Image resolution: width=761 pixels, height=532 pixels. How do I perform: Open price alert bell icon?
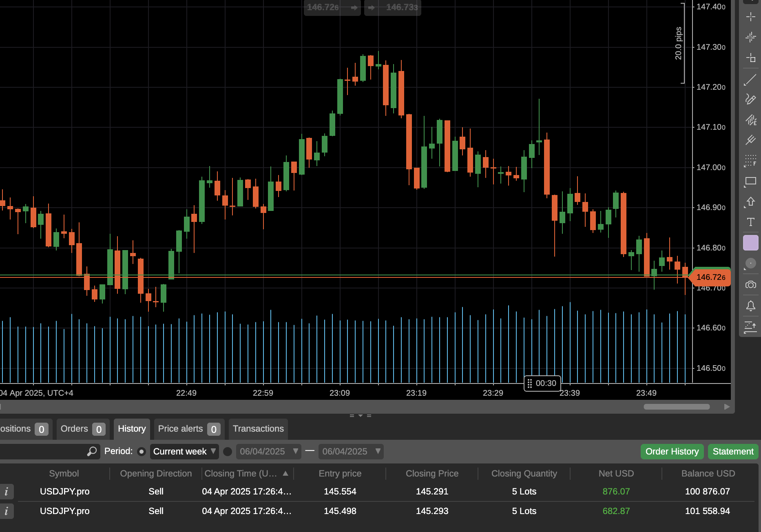(750, 306)
